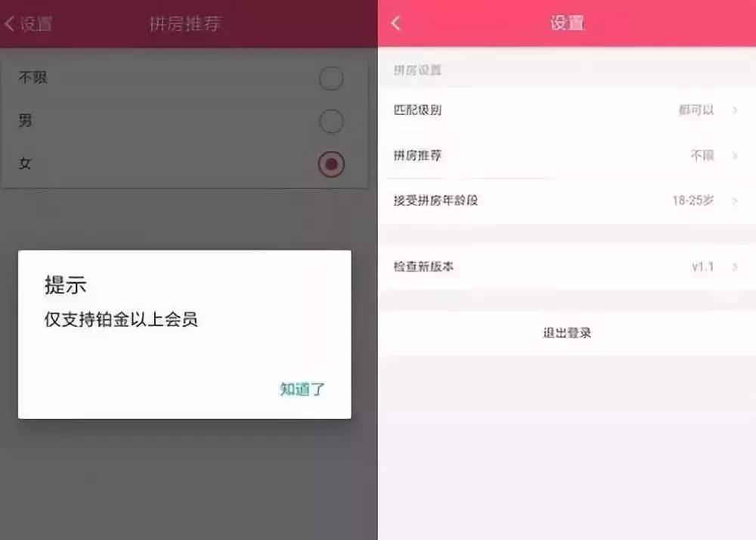Tap the 检查新版本 chevron arrow
The height and width of the screenshot is (540, 756).
[735, 267]
